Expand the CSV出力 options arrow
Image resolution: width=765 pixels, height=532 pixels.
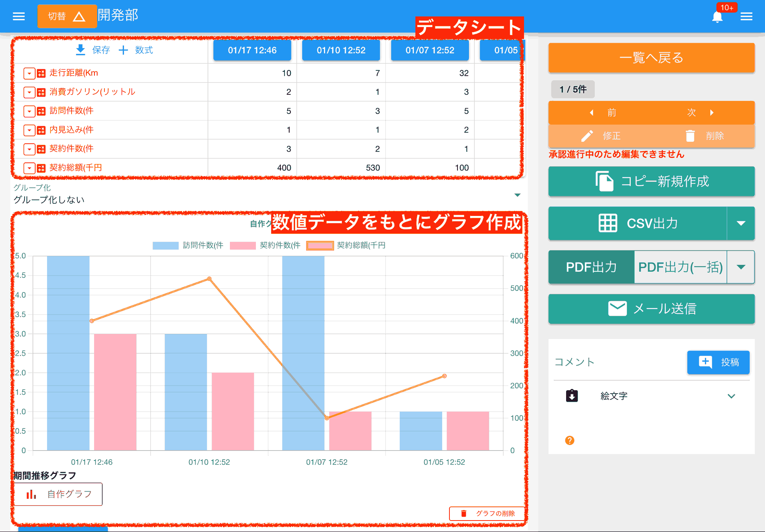pos(741,224)
